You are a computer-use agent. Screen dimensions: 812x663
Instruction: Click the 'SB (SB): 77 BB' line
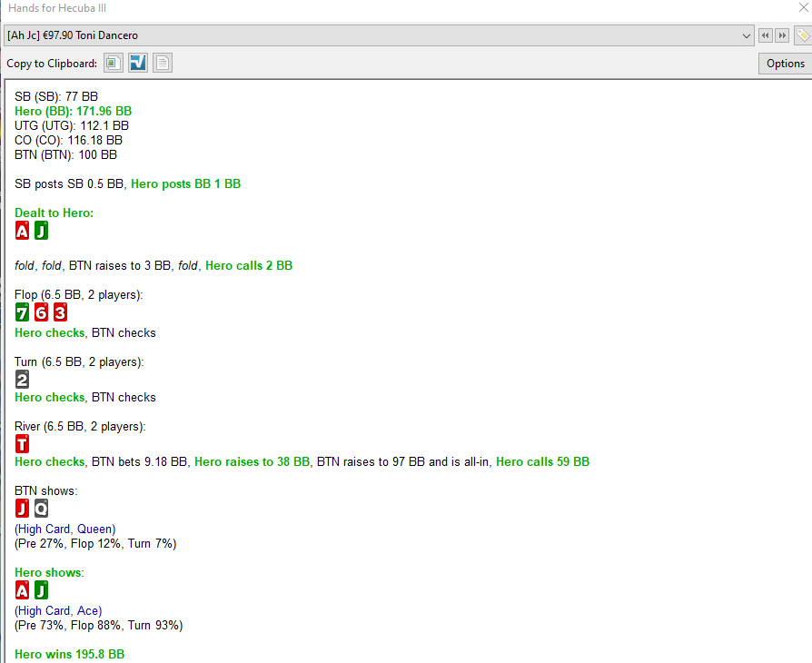56,97
